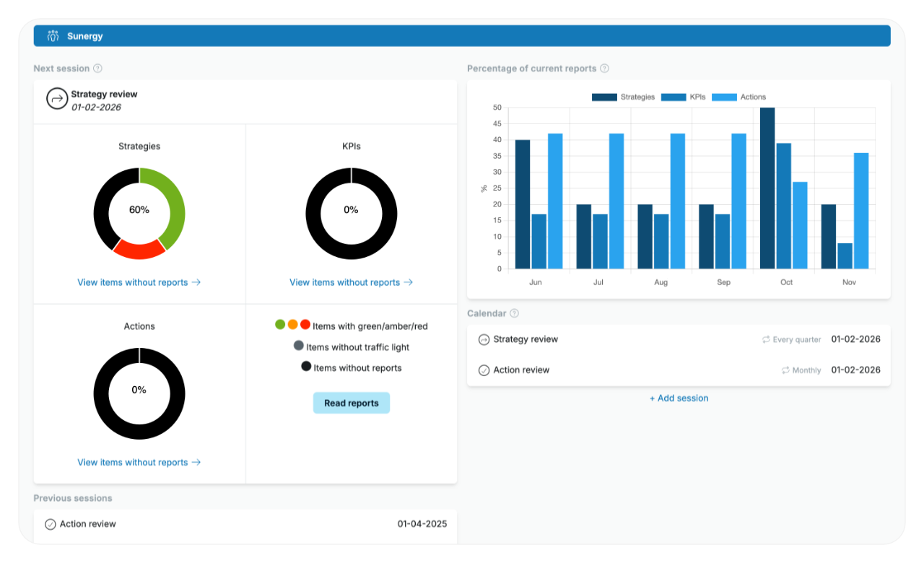Open View items without reports under Actions
Screen dimensions: 924x563
(139, 462)
